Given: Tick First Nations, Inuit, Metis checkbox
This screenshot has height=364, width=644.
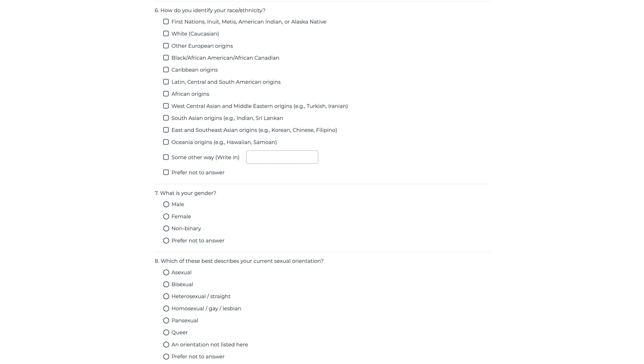Looking at the screenshot, I should 166,22.
